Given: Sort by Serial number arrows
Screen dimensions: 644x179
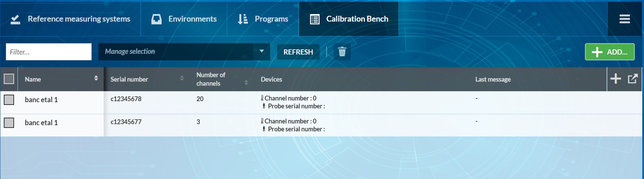Looking at the screenshot, I should point(182,79).
